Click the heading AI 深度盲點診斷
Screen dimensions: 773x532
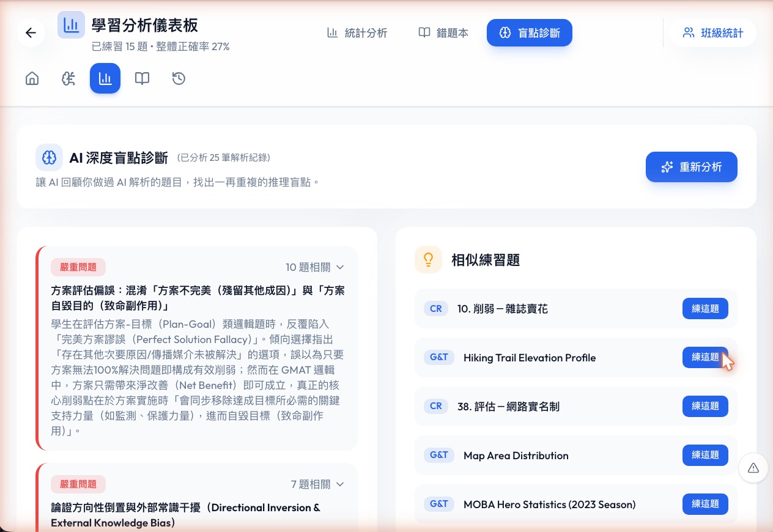pos(119,158)
